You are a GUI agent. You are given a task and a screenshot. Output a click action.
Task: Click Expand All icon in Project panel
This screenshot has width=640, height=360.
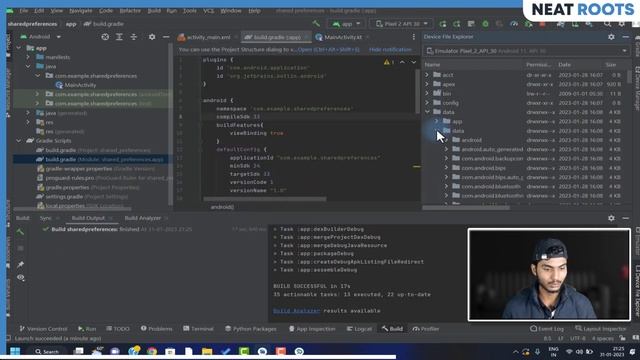(x=119, y=37)
